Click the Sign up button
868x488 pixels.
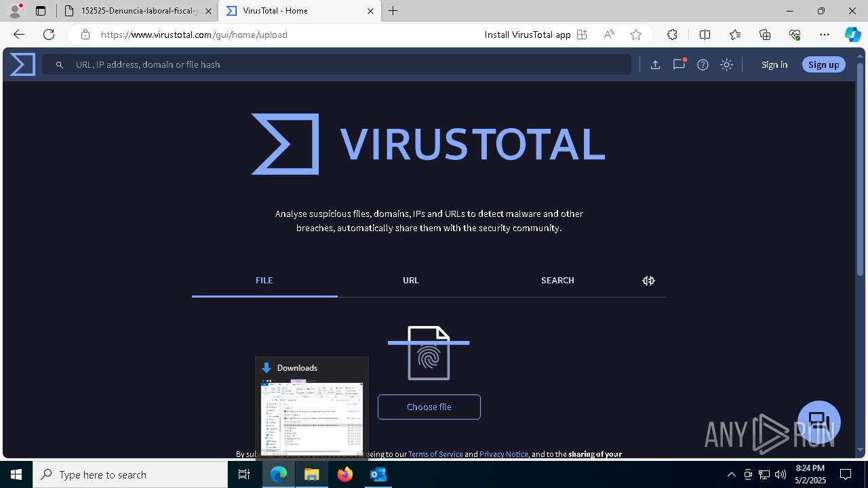[x=823, y=64]
